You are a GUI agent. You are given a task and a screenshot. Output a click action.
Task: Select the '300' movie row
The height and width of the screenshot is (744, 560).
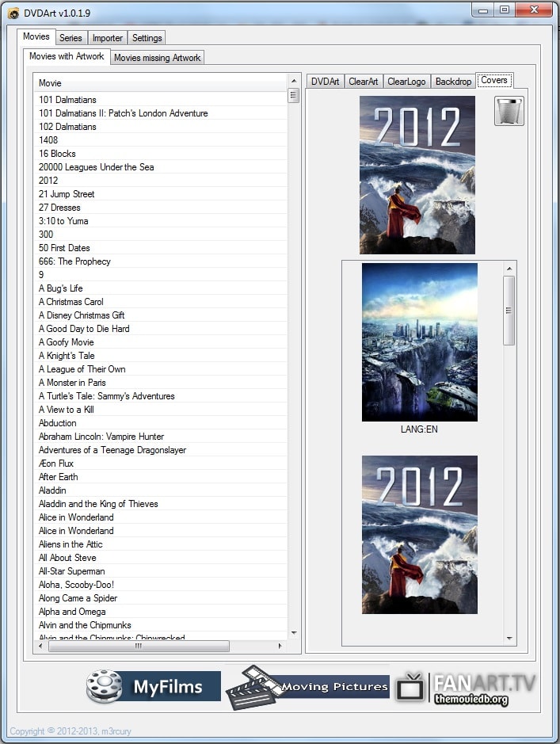[160, 235]
